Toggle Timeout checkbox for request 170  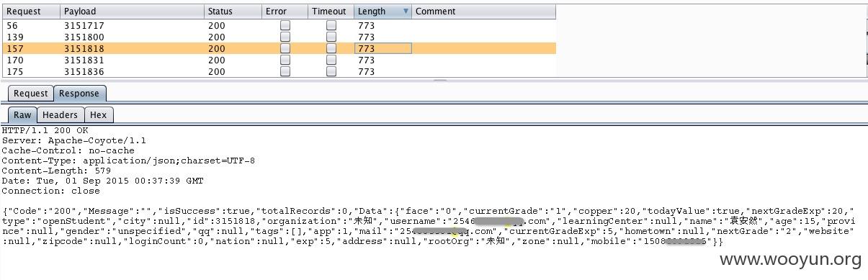(x=331, y=60)
